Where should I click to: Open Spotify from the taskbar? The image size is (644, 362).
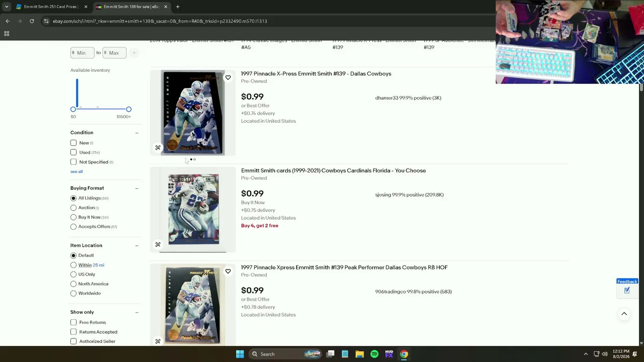374,354
